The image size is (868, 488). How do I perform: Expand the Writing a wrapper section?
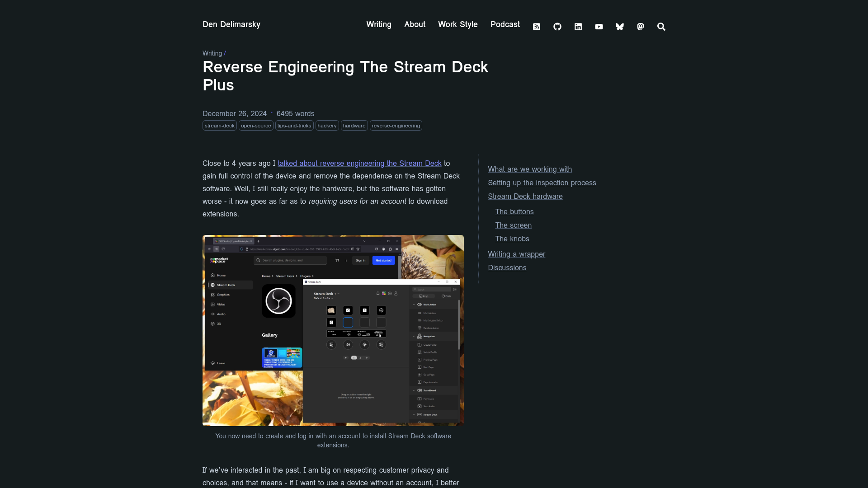tap(516, 254)
